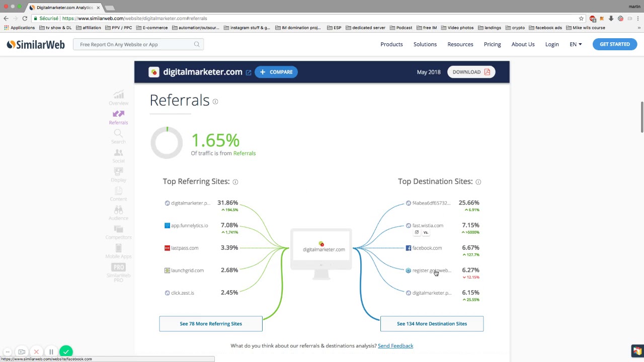Screen dimensions: 644x362
Task: Open the Social sidebar section
Action: 118,156
